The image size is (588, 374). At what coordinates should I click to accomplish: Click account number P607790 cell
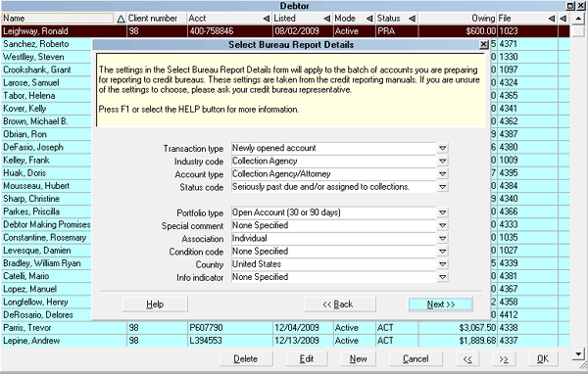point(230,328)
